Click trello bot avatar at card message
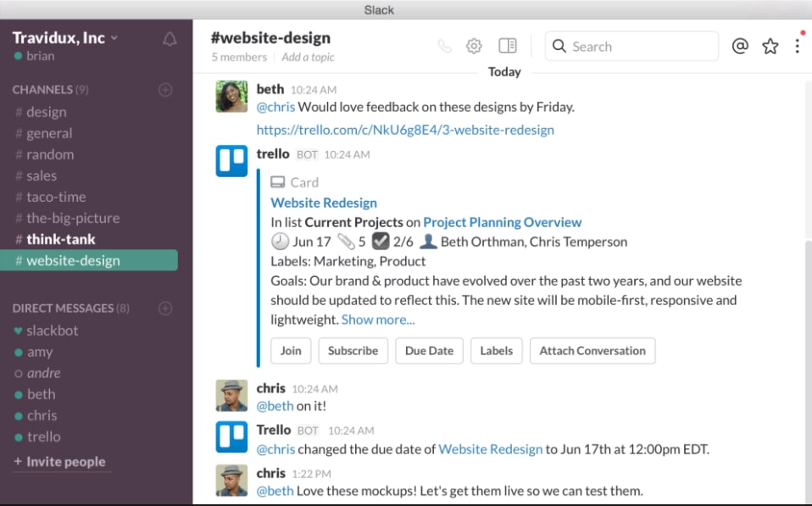812x506 pixels. click(231, 161)
